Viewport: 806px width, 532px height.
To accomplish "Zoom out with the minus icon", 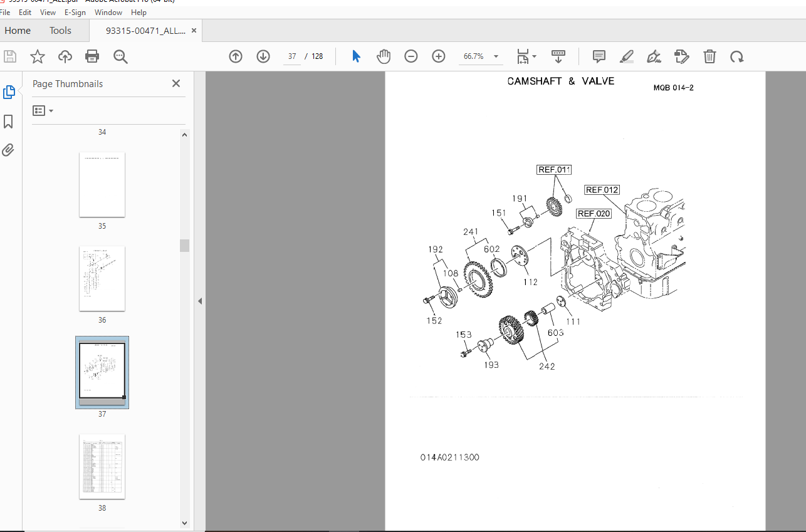I will click(411, 56).
